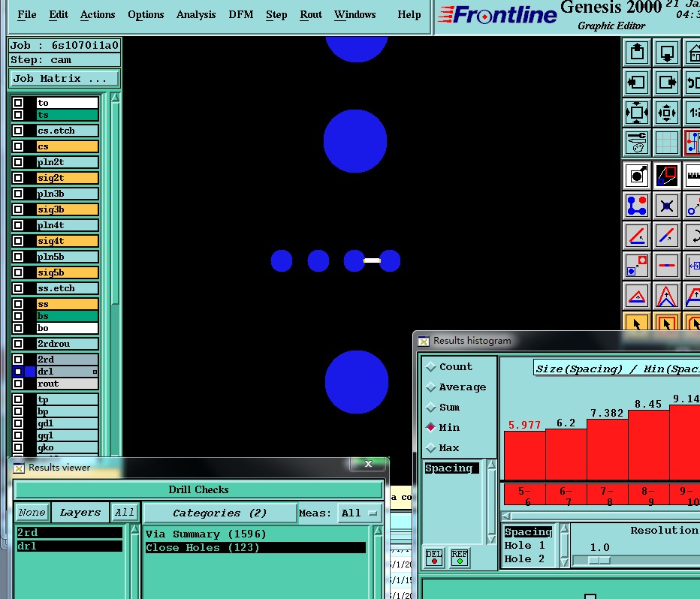
Task: Toggle the checkbox for layer 'pln4t'
Action: (18, 225)
